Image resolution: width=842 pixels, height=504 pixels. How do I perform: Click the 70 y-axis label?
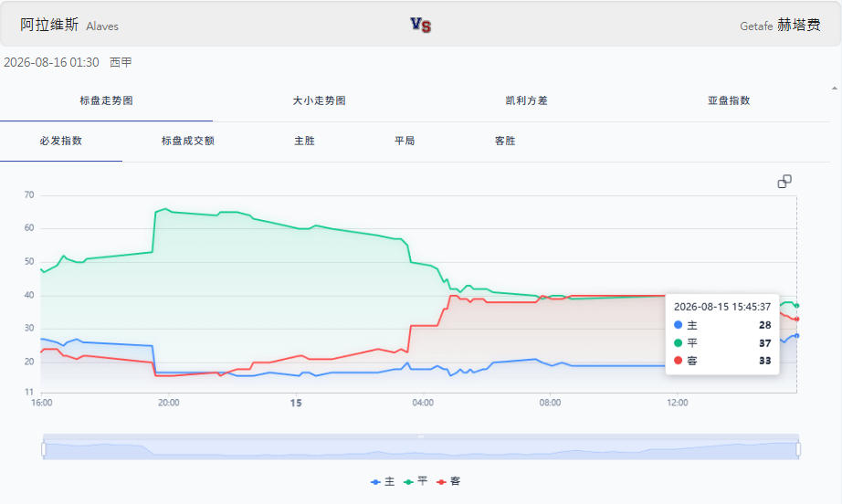pyautogui.click(x=29, y=195)
